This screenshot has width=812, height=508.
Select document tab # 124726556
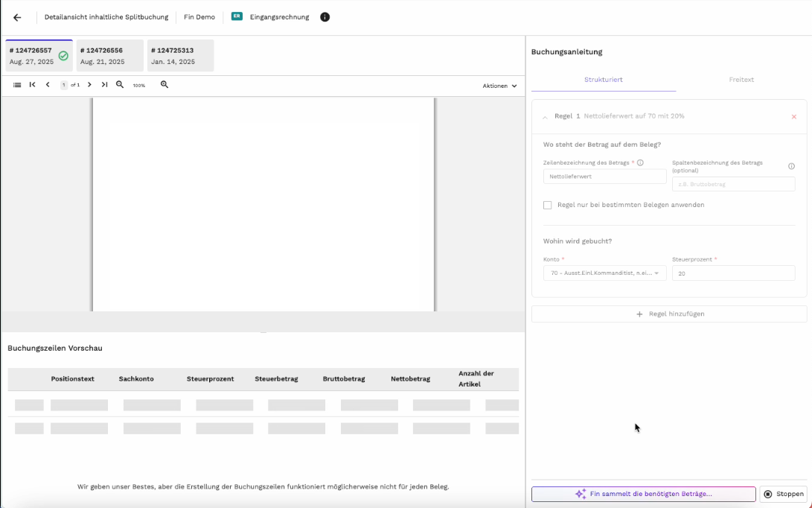tap(109, 56)
